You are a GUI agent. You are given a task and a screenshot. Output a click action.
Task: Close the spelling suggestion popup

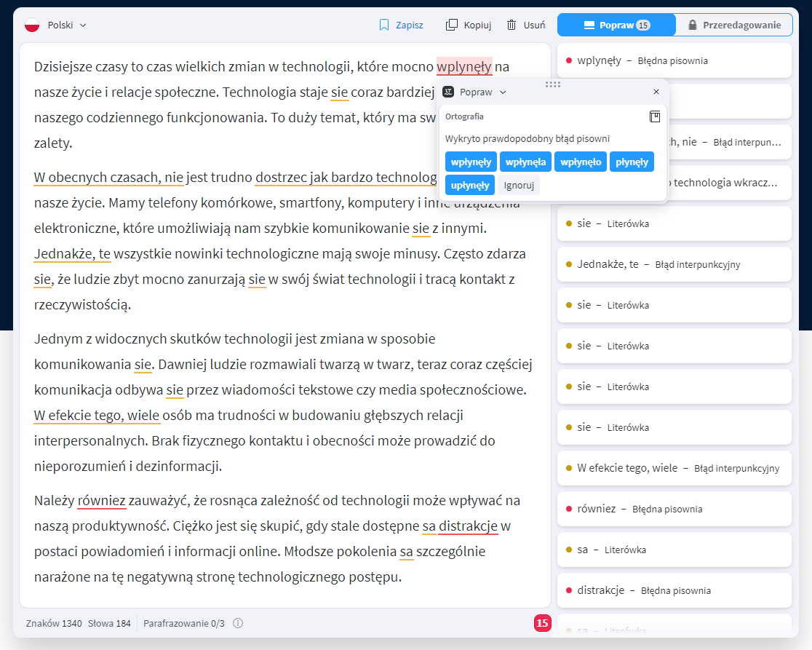point(656,92)
